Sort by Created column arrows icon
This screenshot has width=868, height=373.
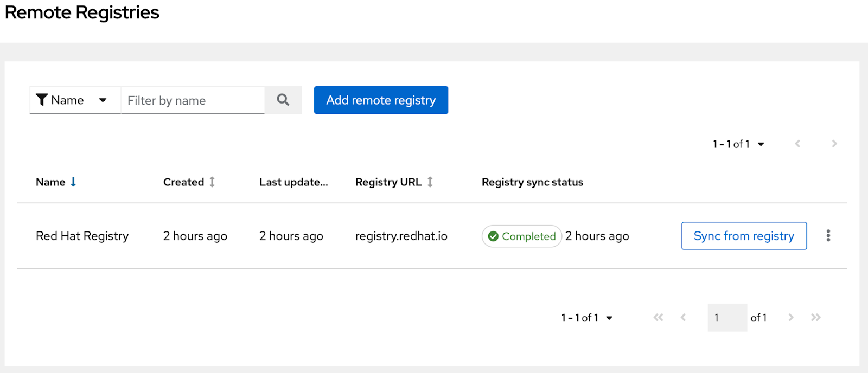click(212, 182)
